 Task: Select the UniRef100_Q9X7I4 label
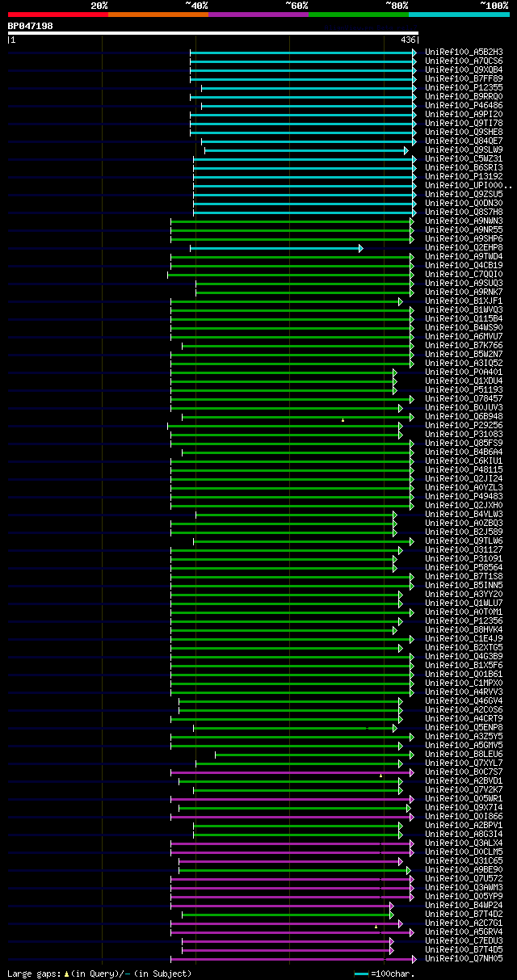464,807
